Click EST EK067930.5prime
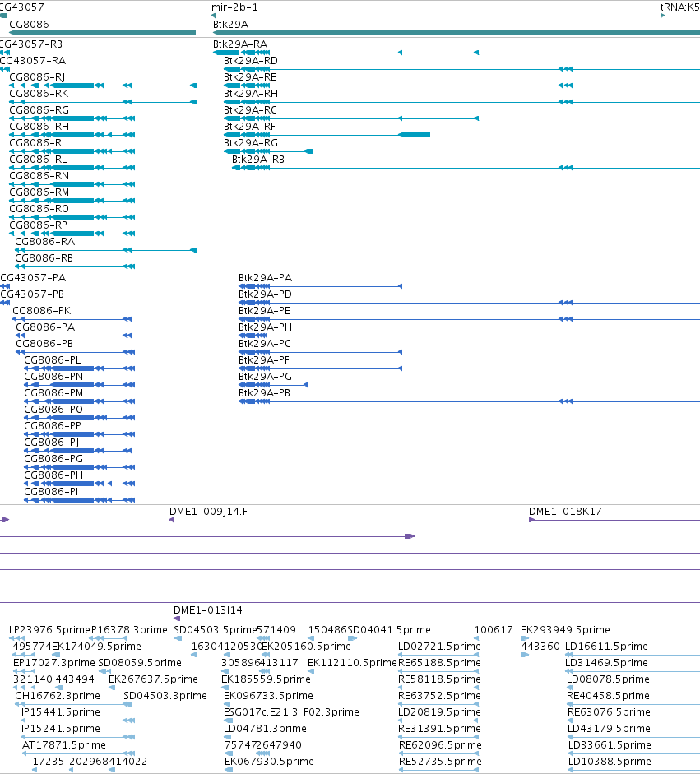Screen dimensions: 700x774 (x=269, y=761)
